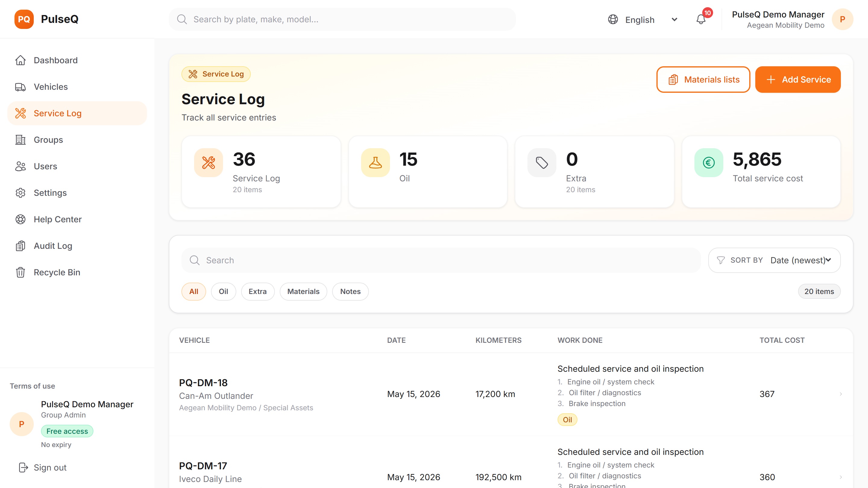Click the tag icon on the Extra card
This screenshot has height=488, width=868.
tap(542, 163)
